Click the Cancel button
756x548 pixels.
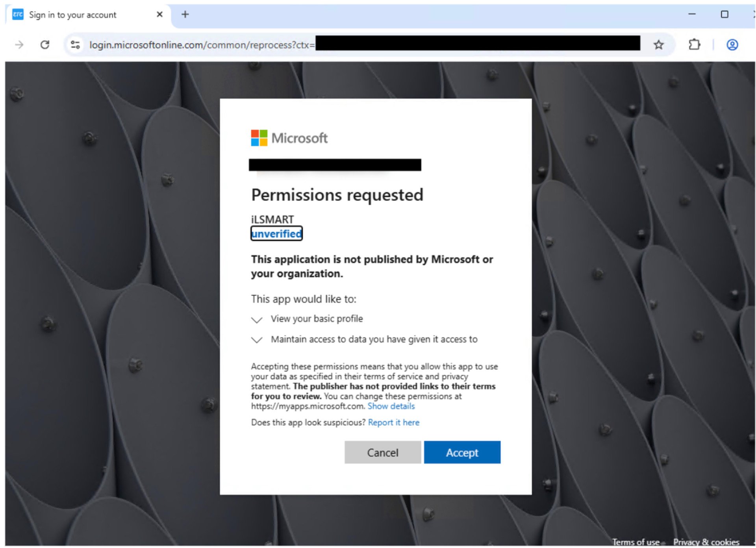[x=382, y=452]
